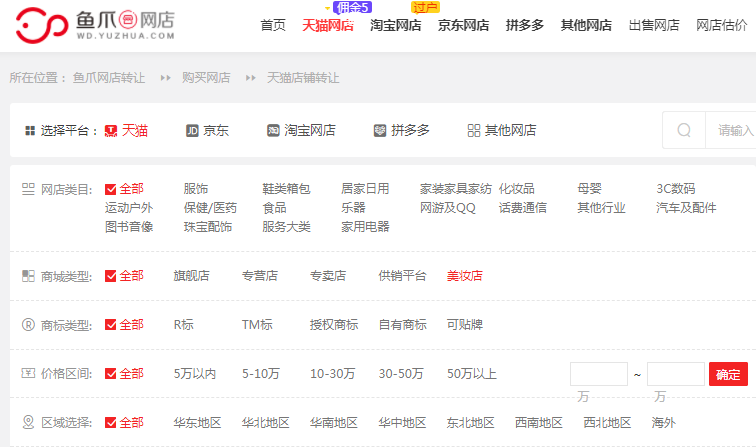Open the 拼多多 nav tab
This screenshot has height=447, width=756.
[x=525, y=25]
